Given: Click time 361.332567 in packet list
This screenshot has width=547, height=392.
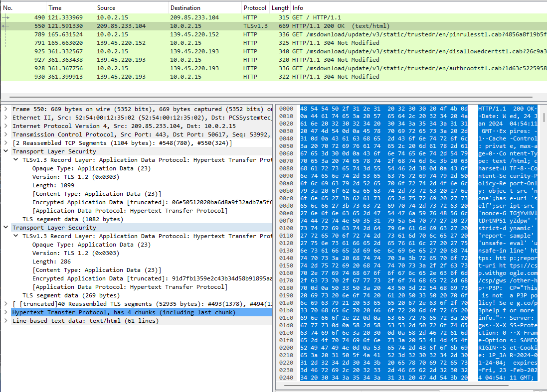Looking at the screenshot, I should tap(65, 51).
